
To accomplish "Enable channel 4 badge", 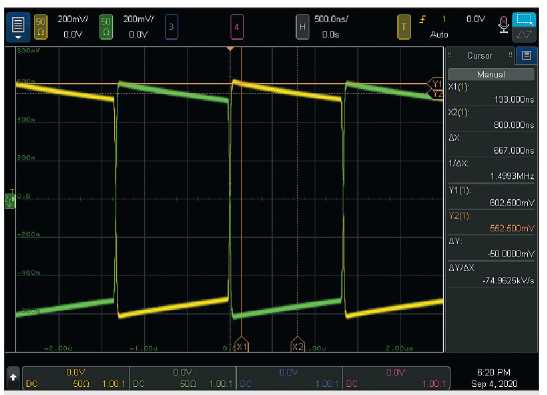I will (237, 27).
